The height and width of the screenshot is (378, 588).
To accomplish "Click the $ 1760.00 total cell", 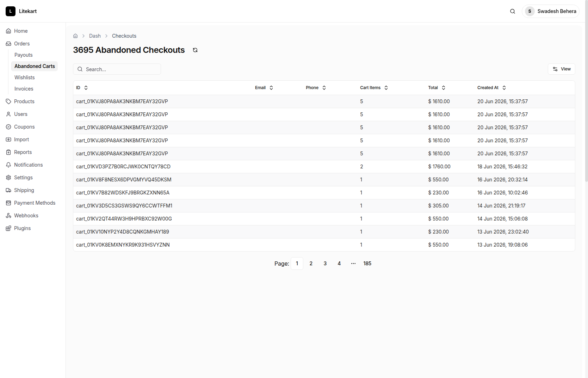I will point(439,167).
